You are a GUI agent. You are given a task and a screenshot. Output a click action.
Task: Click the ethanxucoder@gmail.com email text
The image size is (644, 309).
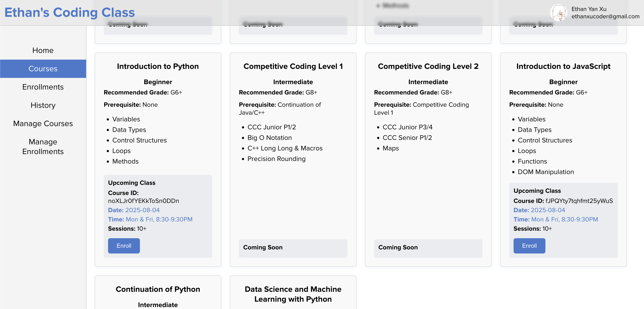(x=605, y=17)
